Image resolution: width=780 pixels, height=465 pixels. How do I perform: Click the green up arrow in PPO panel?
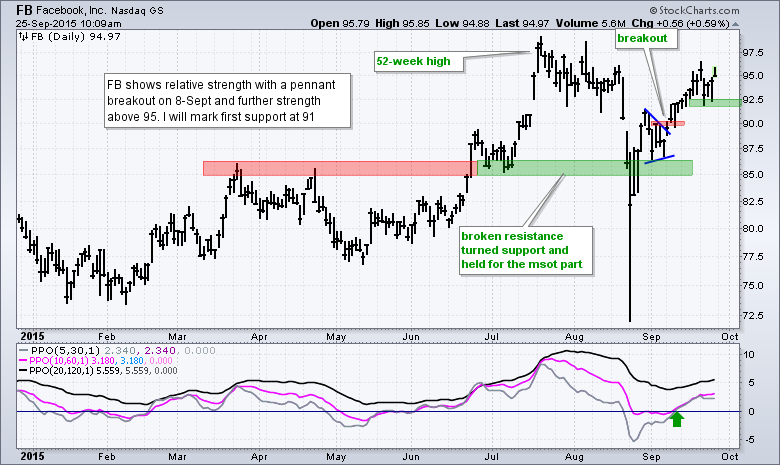pyautogui.click(x=677, y=419)
